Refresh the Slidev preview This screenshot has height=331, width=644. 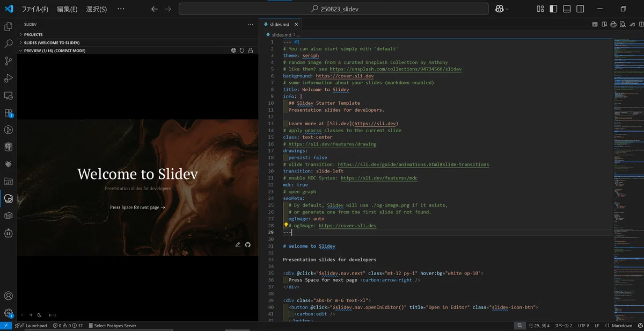click(x=242, y=51)
